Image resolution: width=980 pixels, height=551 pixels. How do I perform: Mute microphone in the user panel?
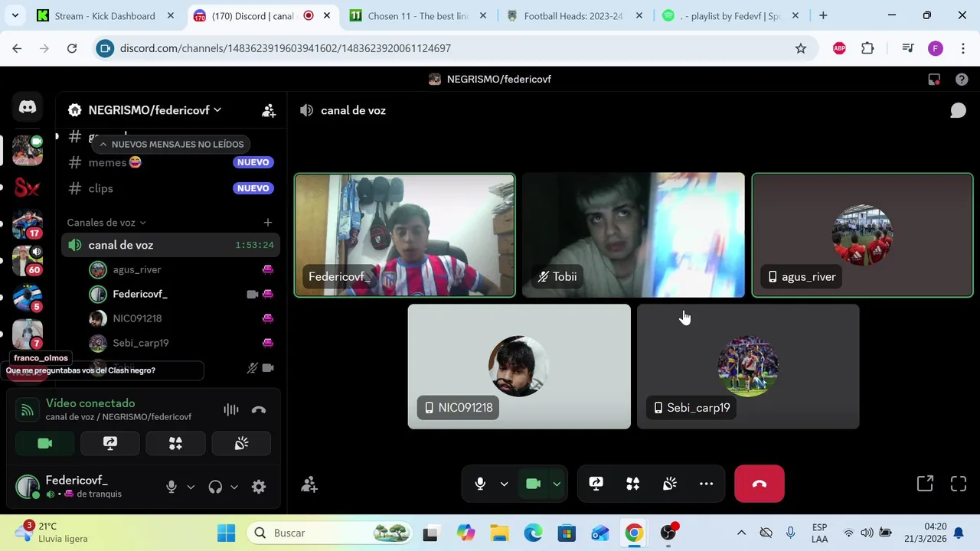171,487
